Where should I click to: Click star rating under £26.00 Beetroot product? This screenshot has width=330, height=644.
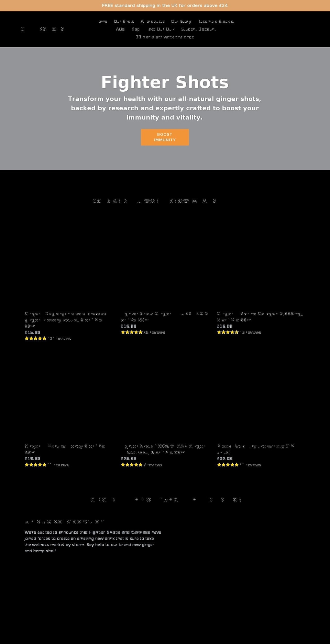click(141, 465)
